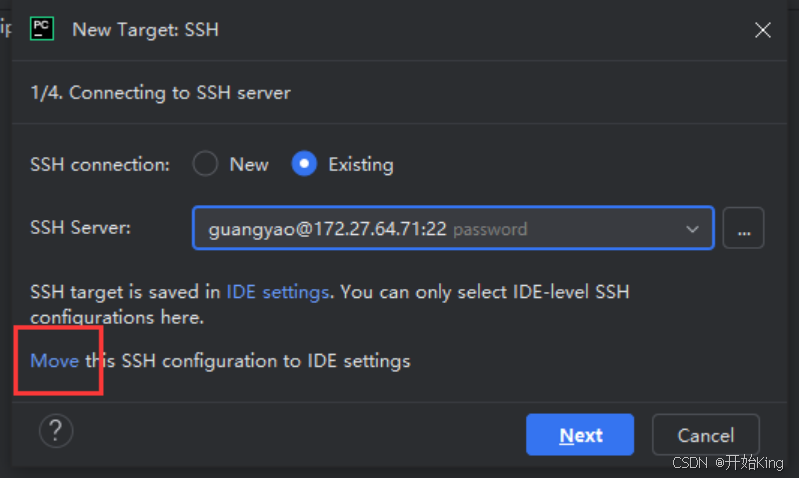This screenshot has height=479, width=800.
Task: Click the guangyao@172.27.64.71:22 server entry
Action: coord(453,228)
